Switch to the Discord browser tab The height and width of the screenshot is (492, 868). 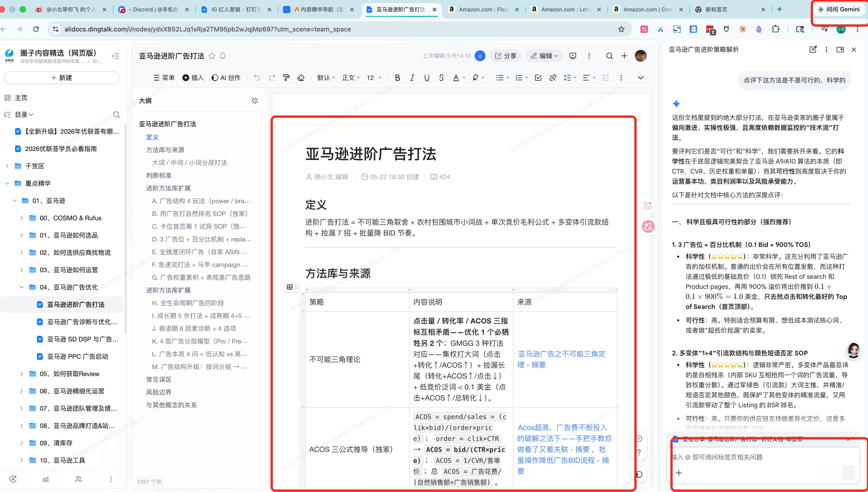coord(153,10)
